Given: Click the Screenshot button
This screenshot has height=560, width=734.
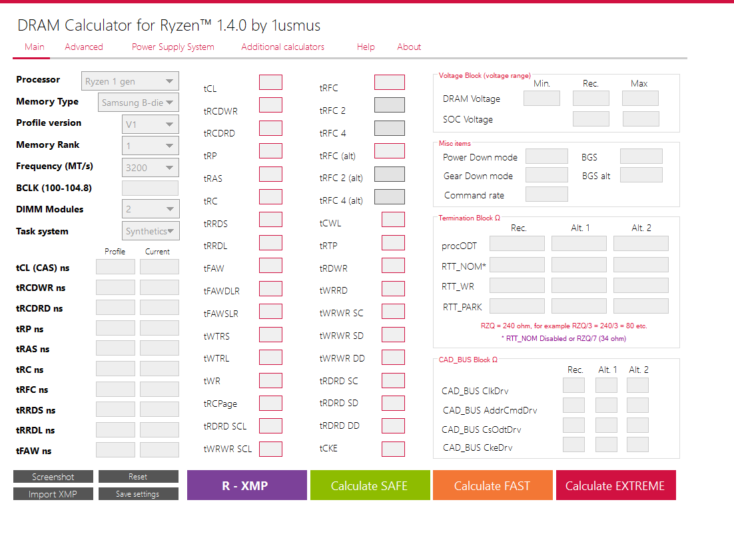Looking at the screenshot, I should coord(53,476).
